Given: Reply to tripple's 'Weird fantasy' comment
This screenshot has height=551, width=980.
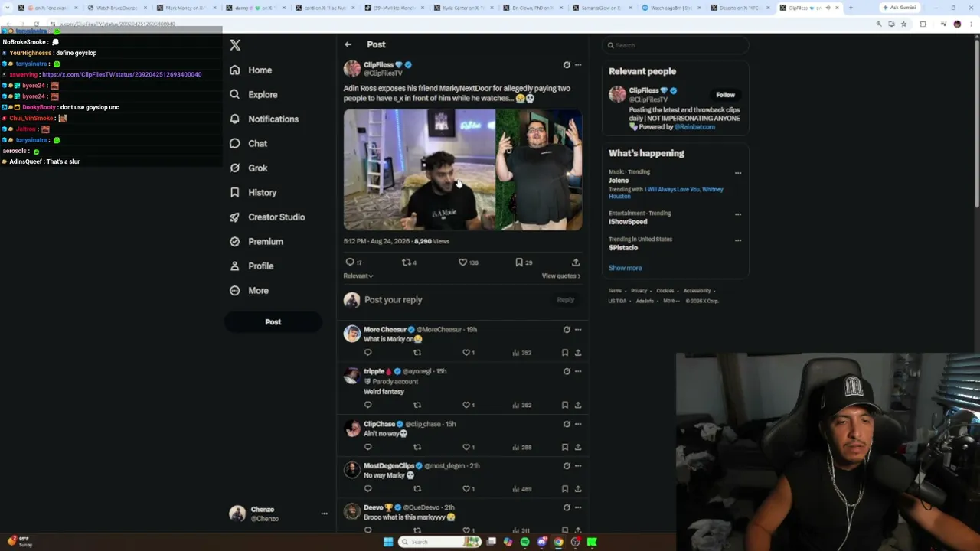Looking at the screenshot, I should tap(368, 405).
